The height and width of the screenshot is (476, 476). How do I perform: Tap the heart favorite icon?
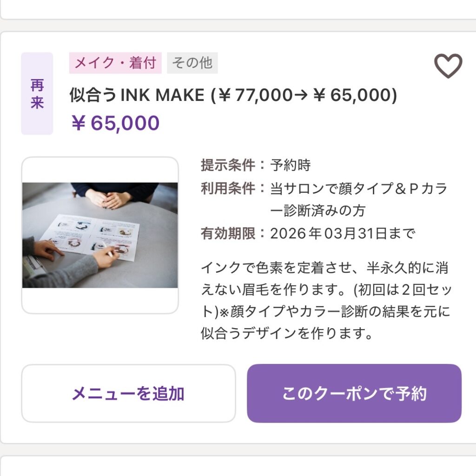pyautogui.click(x=448, y=66)
